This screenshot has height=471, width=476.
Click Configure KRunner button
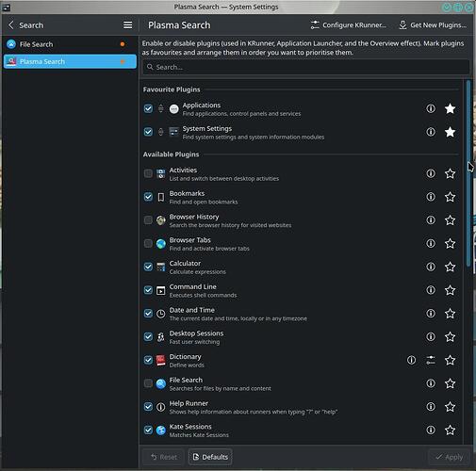point(348,25)
